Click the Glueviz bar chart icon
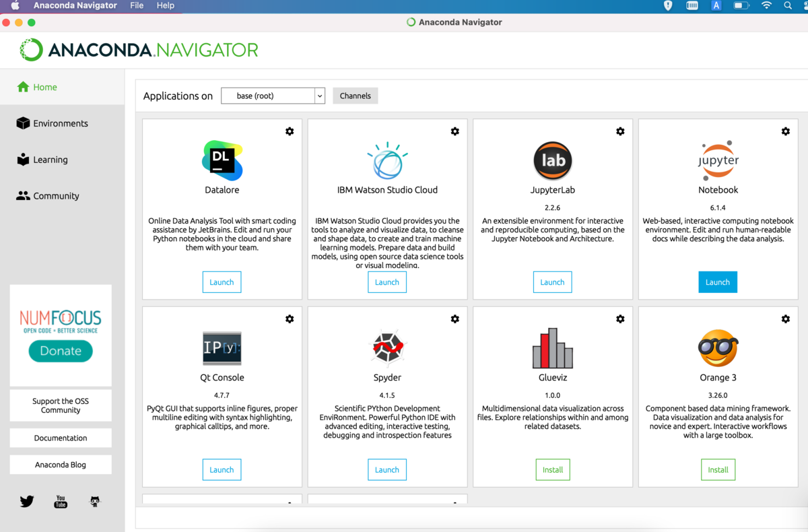Viewport: 808px width, 532px height. (553, 347)
